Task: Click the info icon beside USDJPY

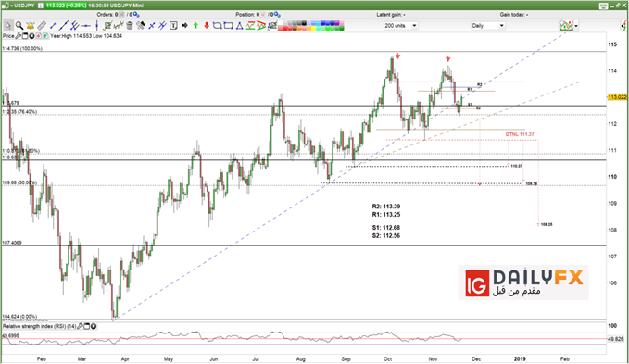Action: tap(42, 6)
